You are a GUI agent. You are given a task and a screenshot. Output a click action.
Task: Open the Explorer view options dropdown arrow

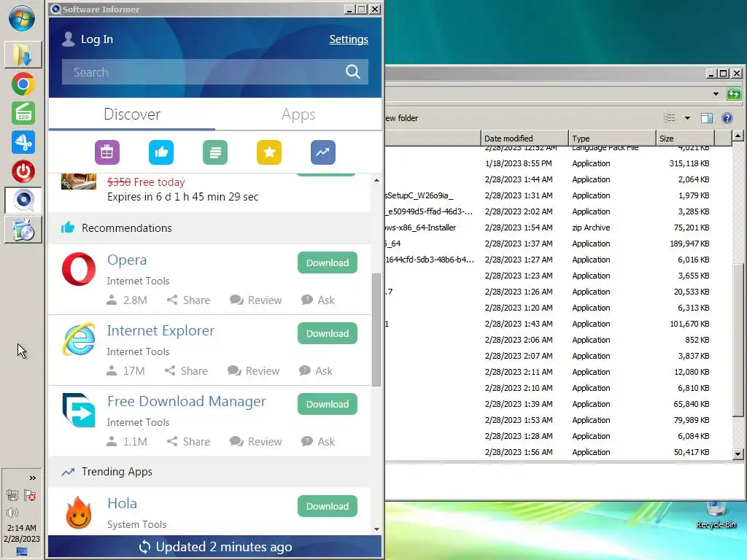pyautogui.click(x=687, y=118)
